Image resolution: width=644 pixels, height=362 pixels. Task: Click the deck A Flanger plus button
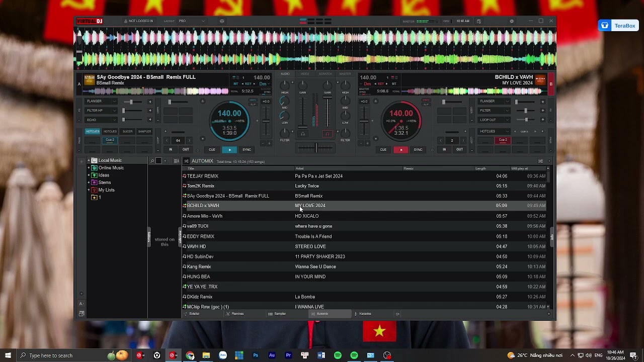(149, 102)
